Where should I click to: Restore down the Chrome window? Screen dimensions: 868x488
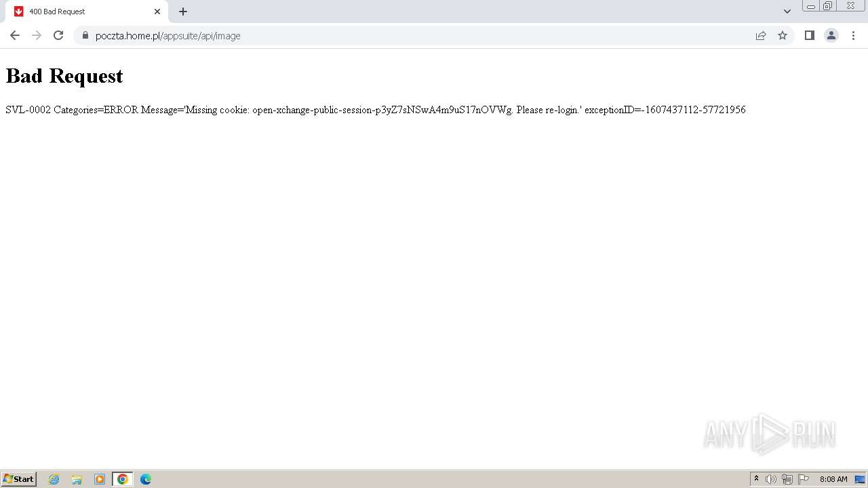click(x=828, y=6)
